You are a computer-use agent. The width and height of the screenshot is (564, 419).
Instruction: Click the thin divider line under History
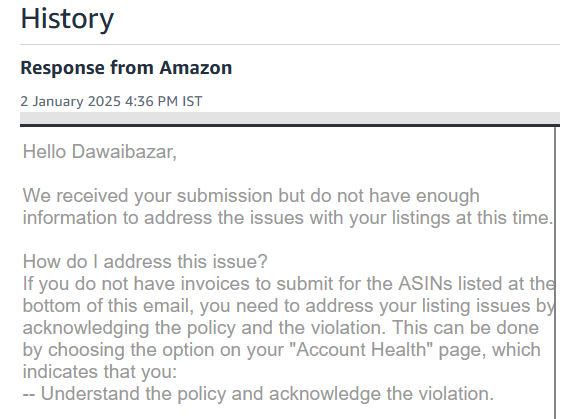pos(290,45)
